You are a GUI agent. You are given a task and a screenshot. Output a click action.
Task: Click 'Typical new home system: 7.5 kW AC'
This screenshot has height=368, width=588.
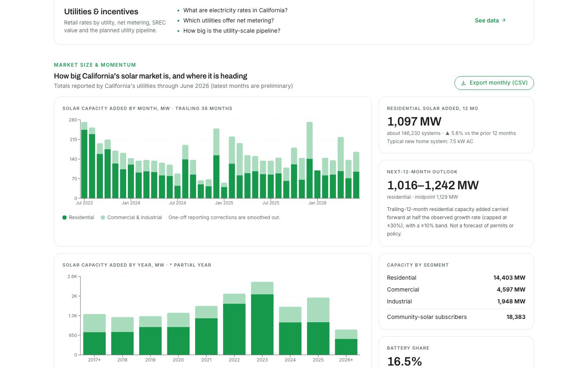(x=430, y=141)
